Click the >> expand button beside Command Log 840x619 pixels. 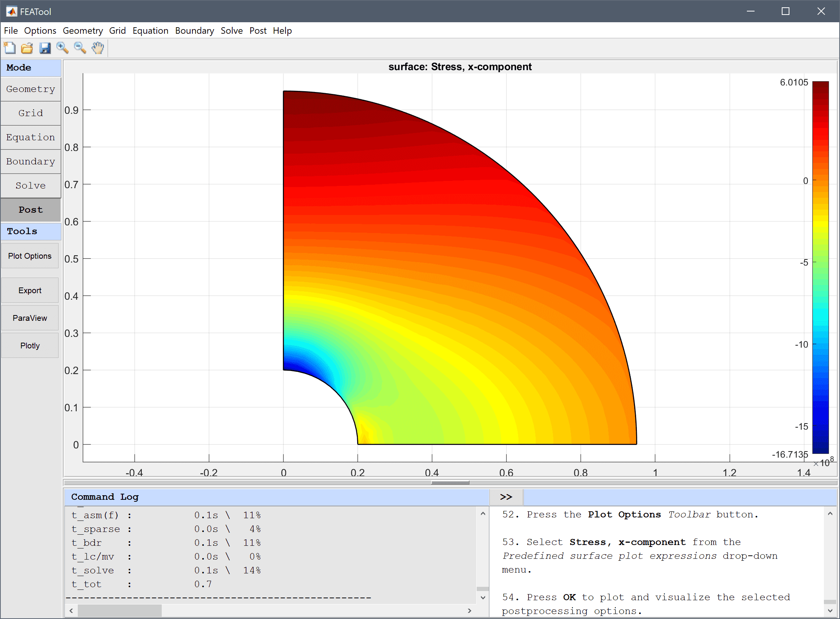pyautogui.click(x=506, y=497)
